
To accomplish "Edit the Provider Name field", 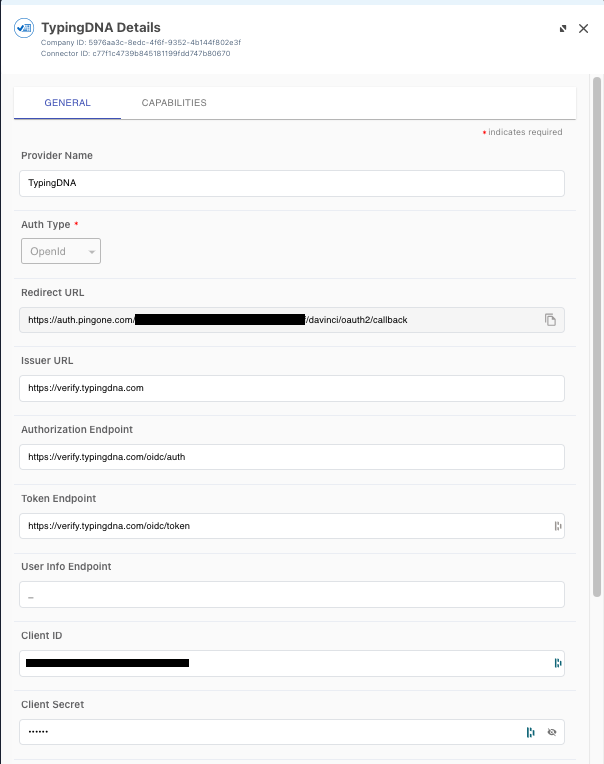I will pyautogui.click(x=292, y=184).
